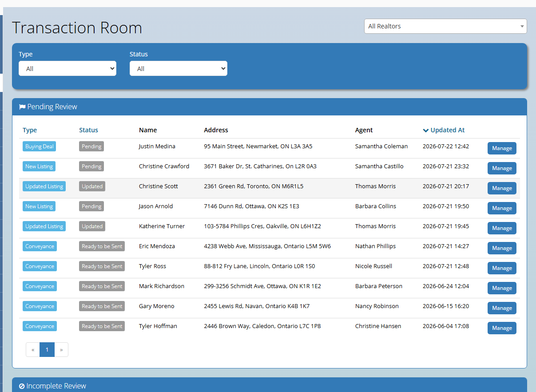Open the Type filter dropdown

[67, 68]
